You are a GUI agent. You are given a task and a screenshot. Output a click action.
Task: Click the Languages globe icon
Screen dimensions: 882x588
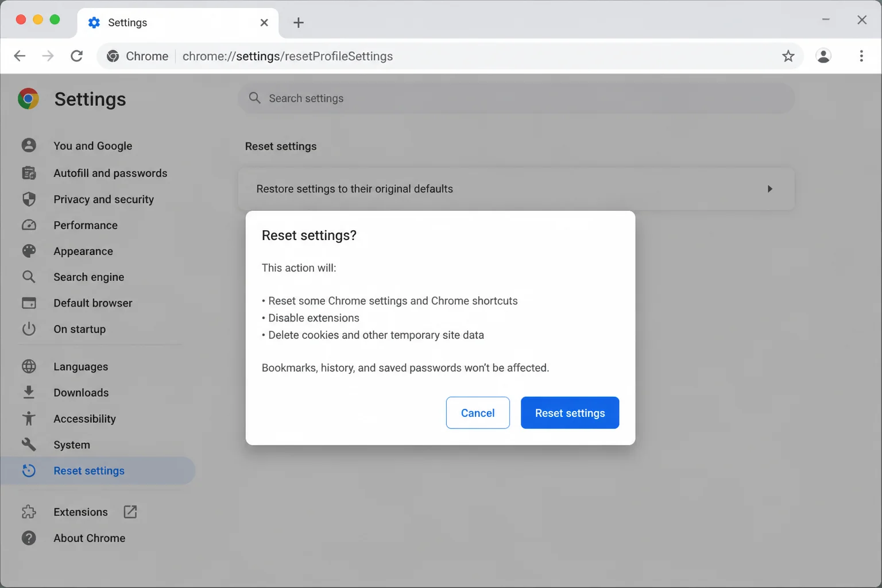click(29, 366)
